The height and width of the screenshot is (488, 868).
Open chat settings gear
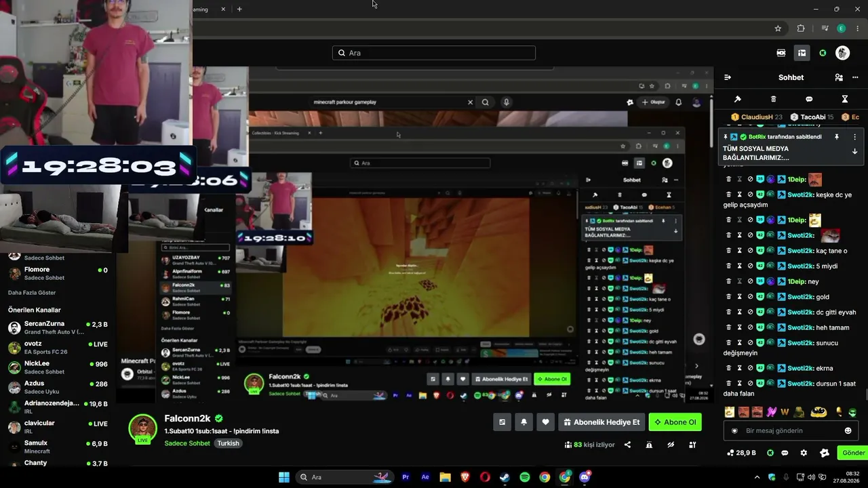(804, 453)
